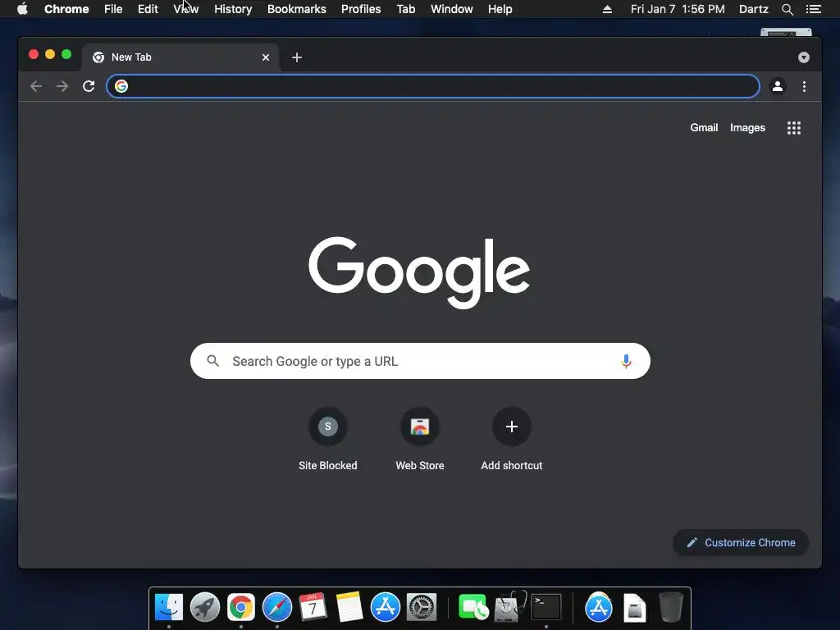Open the Chrome profile avatar icon
This screenshot has width=840, height=630.
[x=778, y=86]
